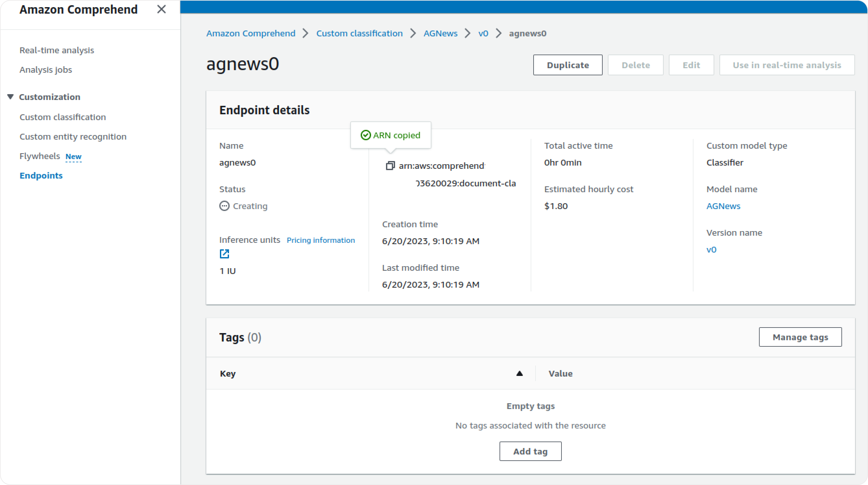Click the New badge next to Flywheels
Screen dimensions: 868x485
(x=73, y=156)
